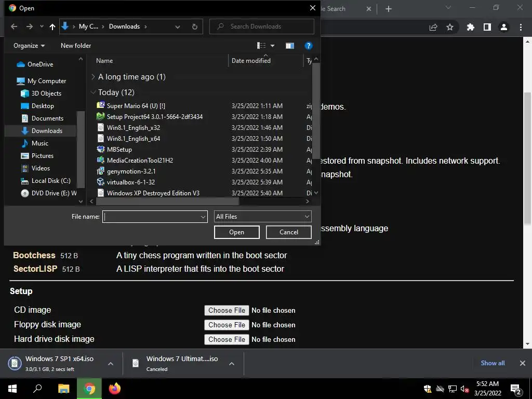Share this page icon in Chrome
The width and height of the screenshot is (532, 399).
pos(433,27)
